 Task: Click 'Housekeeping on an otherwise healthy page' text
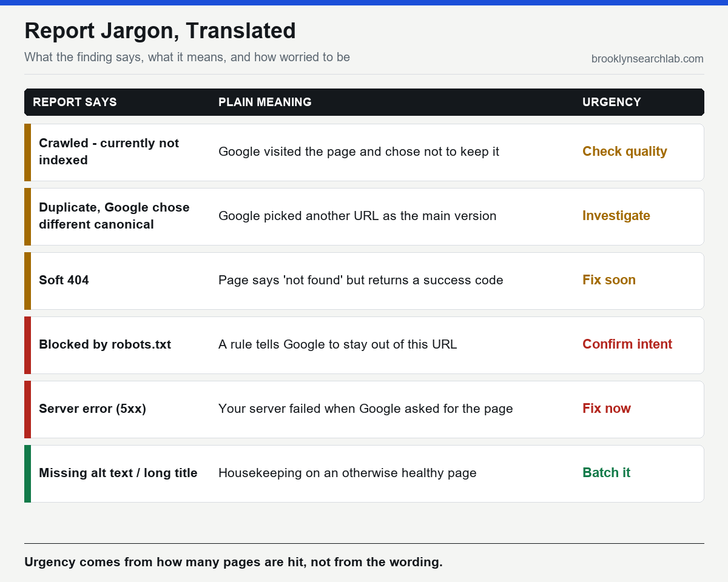click(348, 473)
